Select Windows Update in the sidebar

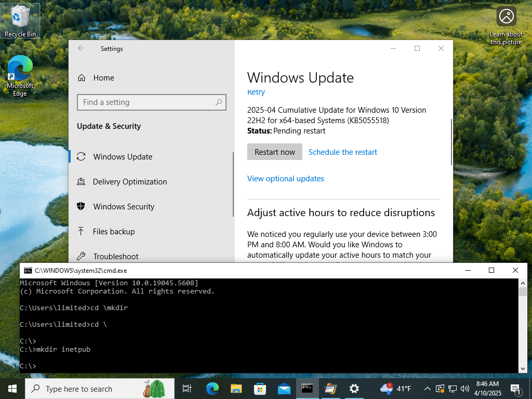tap(151, 157)
